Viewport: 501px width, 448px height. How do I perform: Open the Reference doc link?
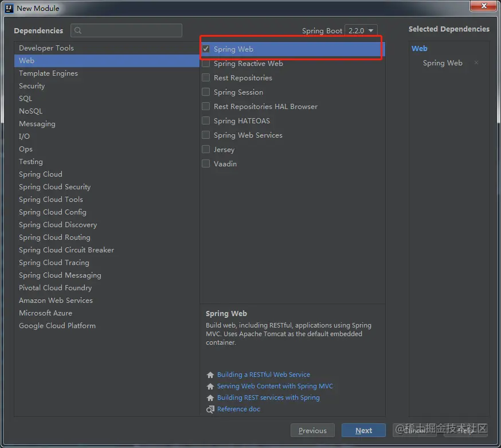238,409
